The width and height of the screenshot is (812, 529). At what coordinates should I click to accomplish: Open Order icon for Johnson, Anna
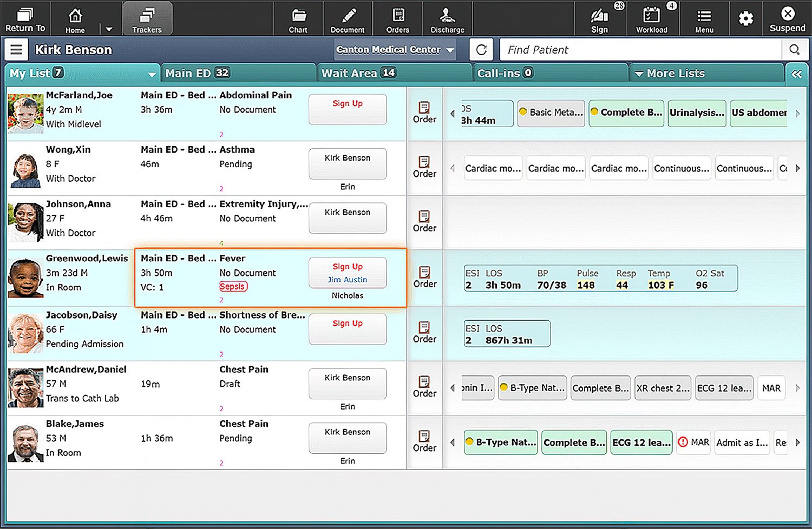point(424,221)
